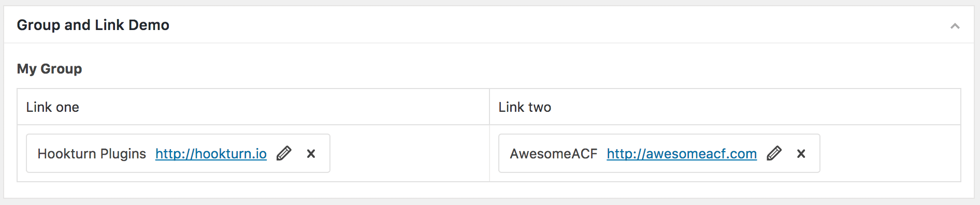Open the http://awesomeacf.com link
The height and width of the screenshot is (205, 980).
(682, 154)
